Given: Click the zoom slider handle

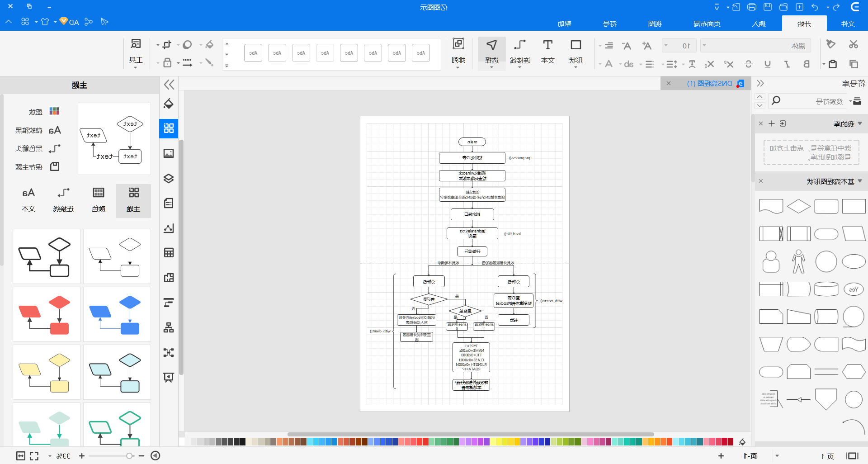Looking at the screenshot, I should [129, 456].
